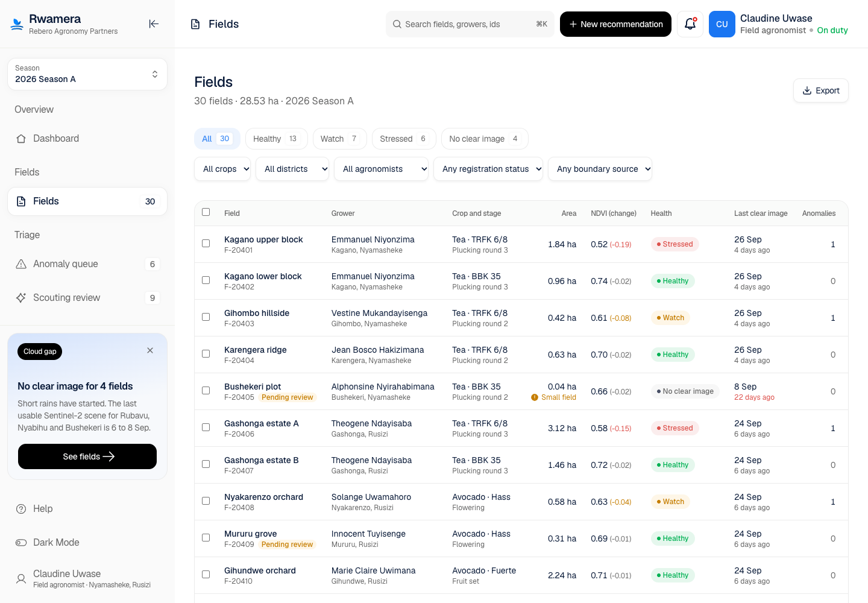Check the Bushekeri plot row
The height and width of the screenshot is (603, 868).
point(206,391)
